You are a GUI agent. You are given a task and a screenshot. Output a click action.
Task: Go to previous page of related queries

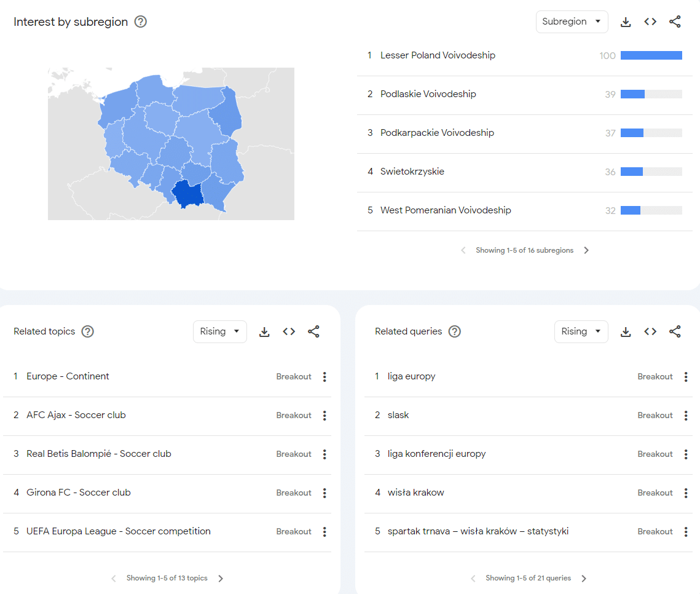click(x=473, y=579)
